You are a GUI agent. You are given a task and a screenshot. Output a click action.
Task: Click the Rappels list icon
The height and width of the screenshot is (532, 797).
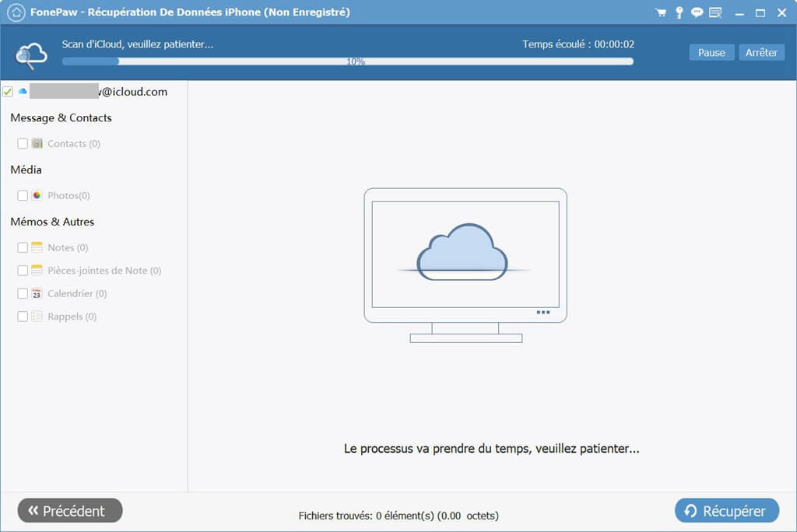tap(37, 316)
